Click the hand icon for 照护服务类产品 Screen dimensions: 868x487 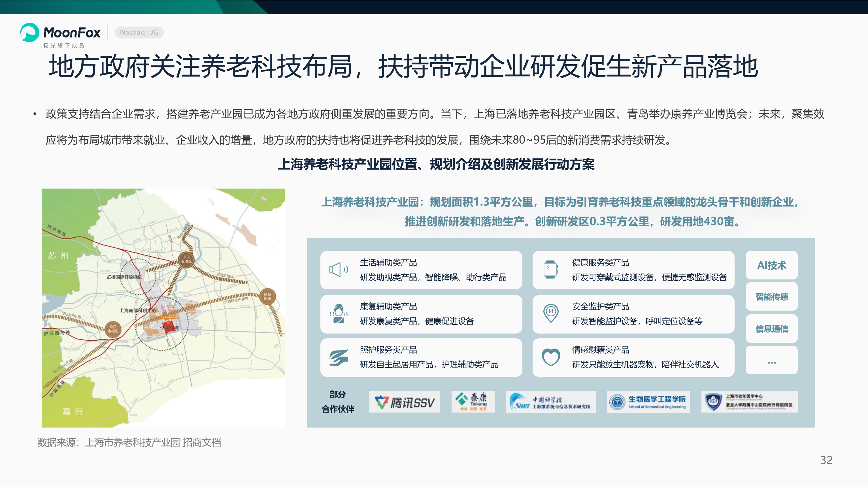[x=339, y=358]
